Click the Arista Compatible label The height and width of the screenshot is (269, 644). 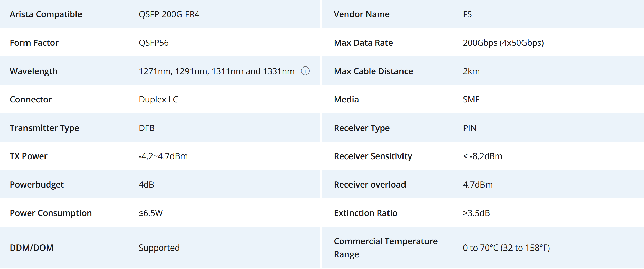tap(46, 14)
